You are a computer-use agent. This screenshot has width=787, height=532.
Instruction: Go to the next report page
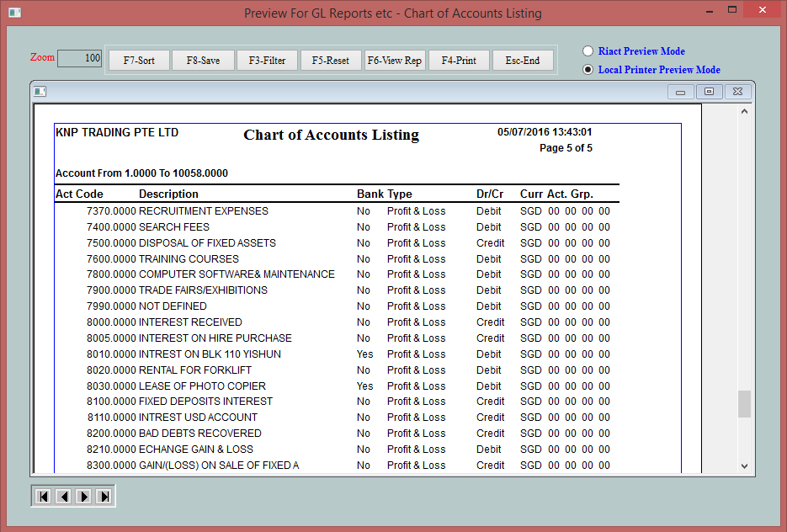(83, 497)
